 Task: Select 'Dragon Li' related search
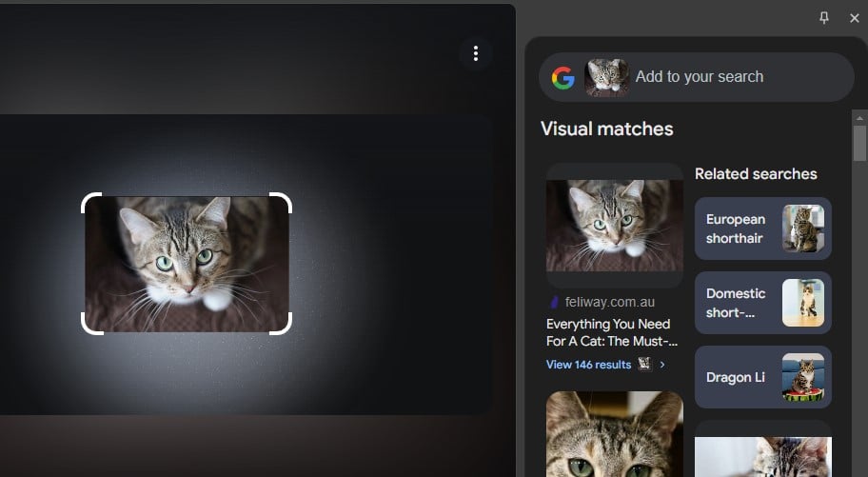(762, 377)
